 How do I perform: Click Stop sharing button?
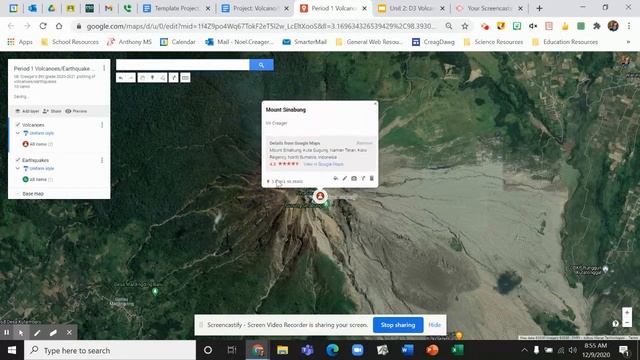pyautogui.click(x=398, y=325)
